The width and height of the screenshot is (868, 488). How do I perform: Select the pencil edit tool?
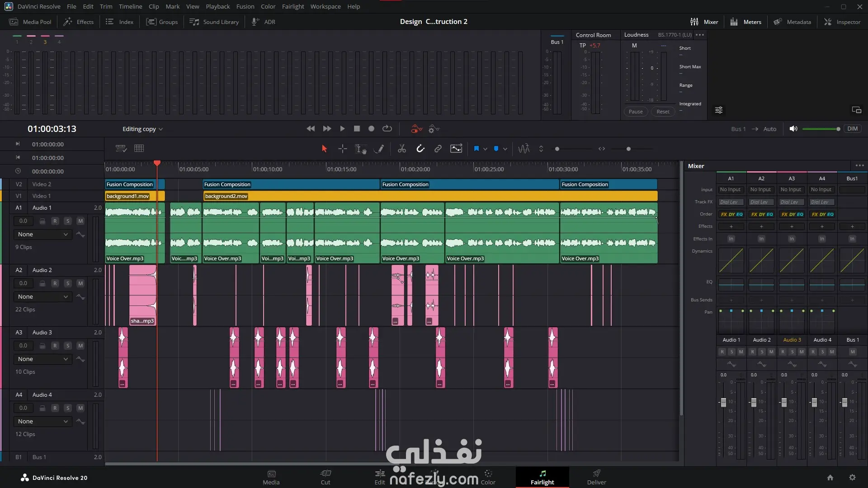pos(380,149)
